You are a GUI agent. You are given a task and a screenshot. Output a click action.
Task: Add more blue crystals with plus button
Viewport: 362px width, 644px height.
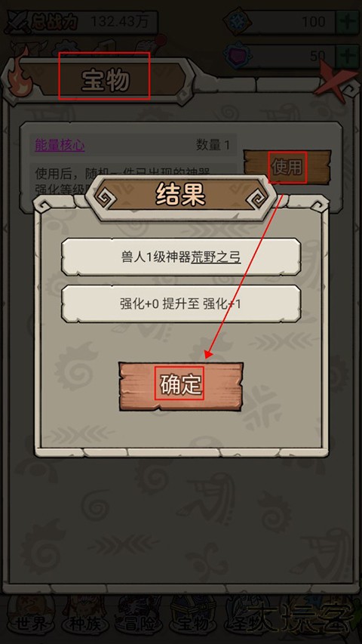click(347, 21)
